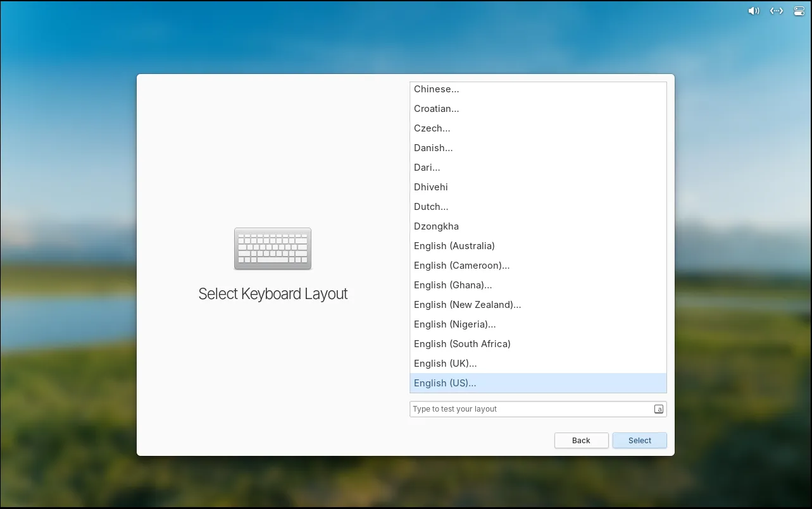Go back with the Back button
Screen dimensions: 812x509
point(581,441)
